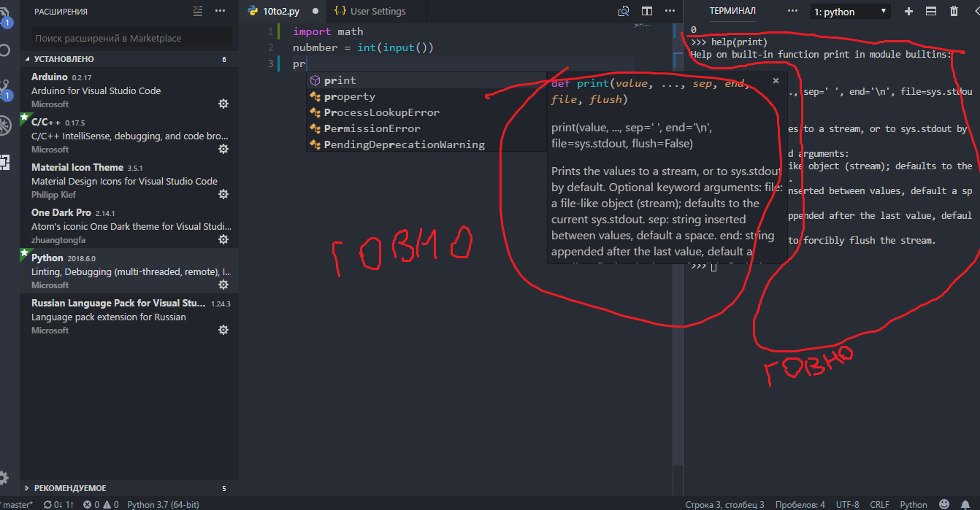Select the Russian Language Pack extension entry
Screen dimensions: 980x510
[x=130, y=317]
